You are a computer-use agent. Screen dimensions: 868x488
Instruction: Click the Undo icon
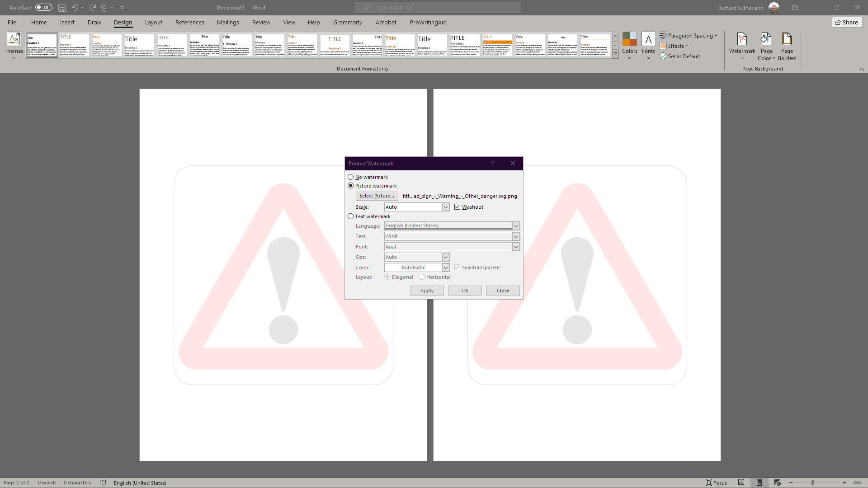[74, 7]
